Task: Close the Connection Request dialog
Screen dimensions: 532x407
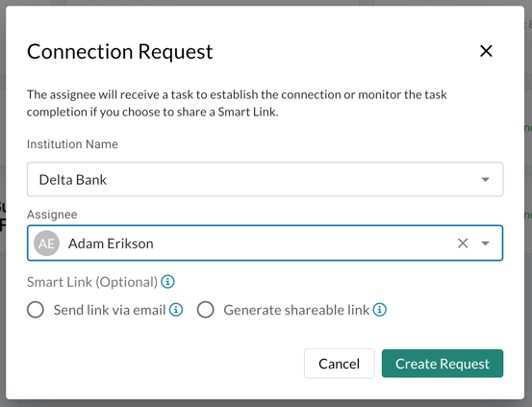Action: tap(486, 51)
